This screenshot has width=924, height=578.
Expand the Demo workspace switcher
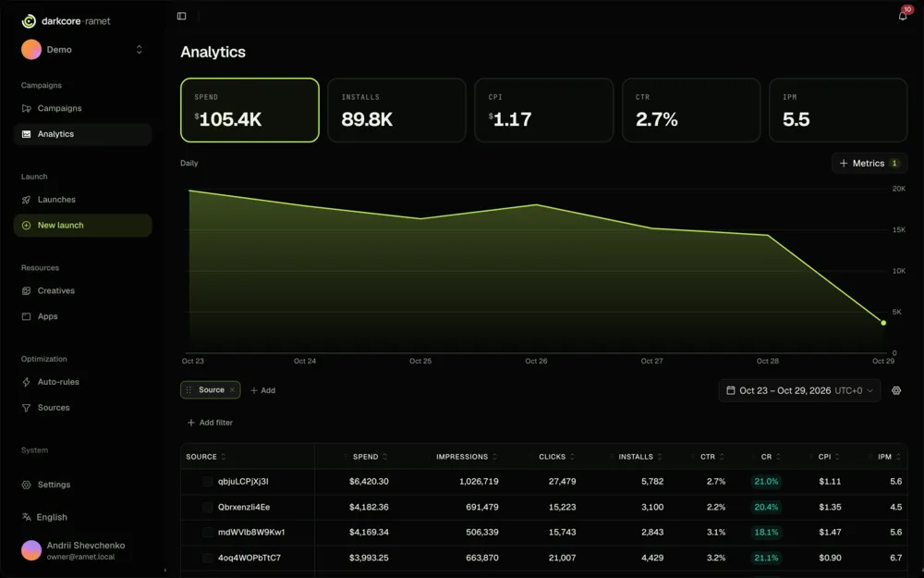point(140,50)
